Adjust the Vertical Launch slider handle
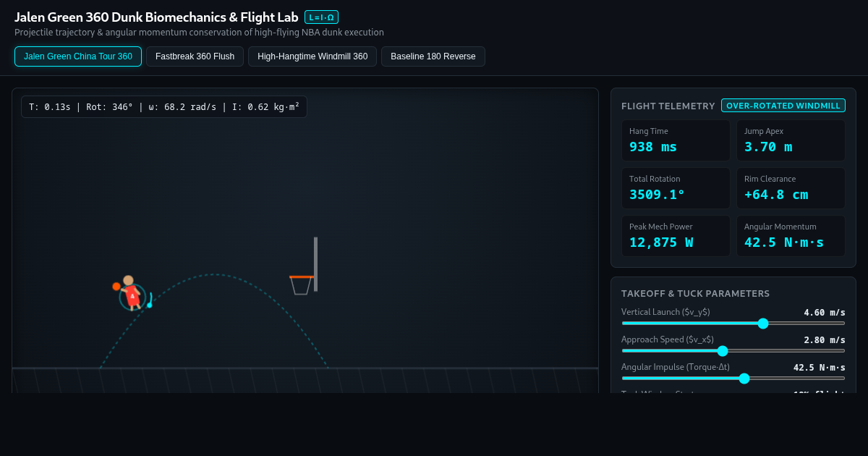The width and height of the screenshot is (868, 456). [x=763, y=324]
